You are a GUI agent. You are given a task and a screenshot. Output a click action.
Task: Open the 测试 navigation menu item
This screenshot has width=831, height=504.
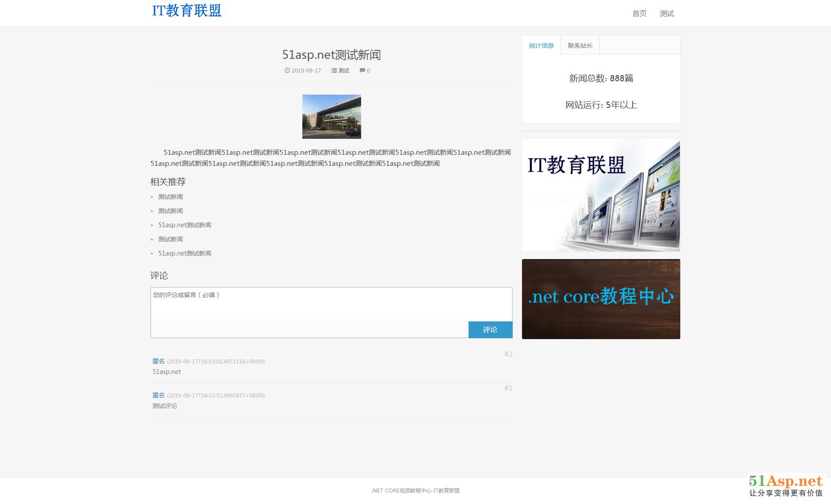click(x=667, y=14)
